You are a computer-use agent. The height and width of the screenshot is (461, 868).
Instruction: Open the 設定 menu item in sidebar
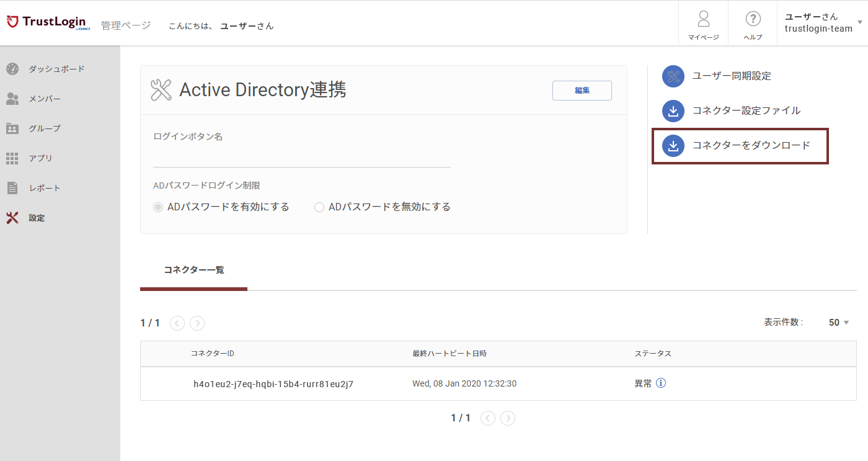click(37, 218)
